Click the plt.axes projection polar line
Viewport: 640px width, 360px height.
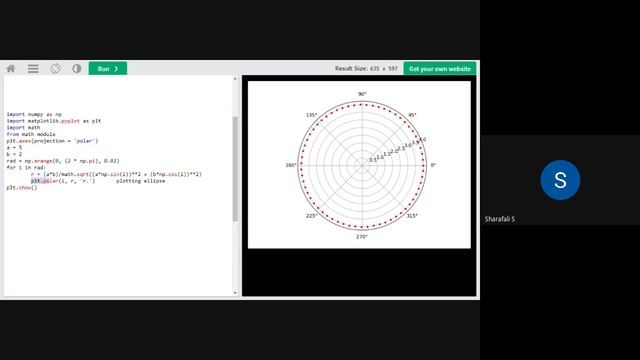point(52,141)
